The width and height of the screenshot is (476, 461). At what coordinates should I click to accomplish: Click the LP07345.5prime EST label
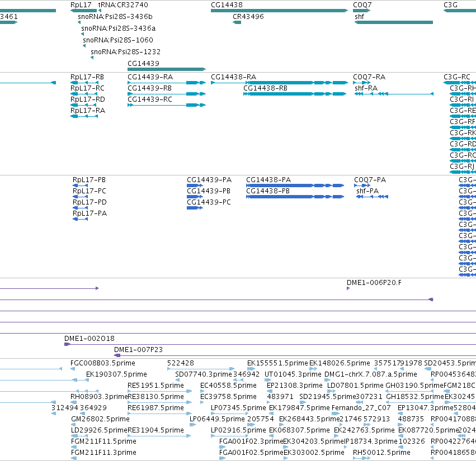click(239, 407)
